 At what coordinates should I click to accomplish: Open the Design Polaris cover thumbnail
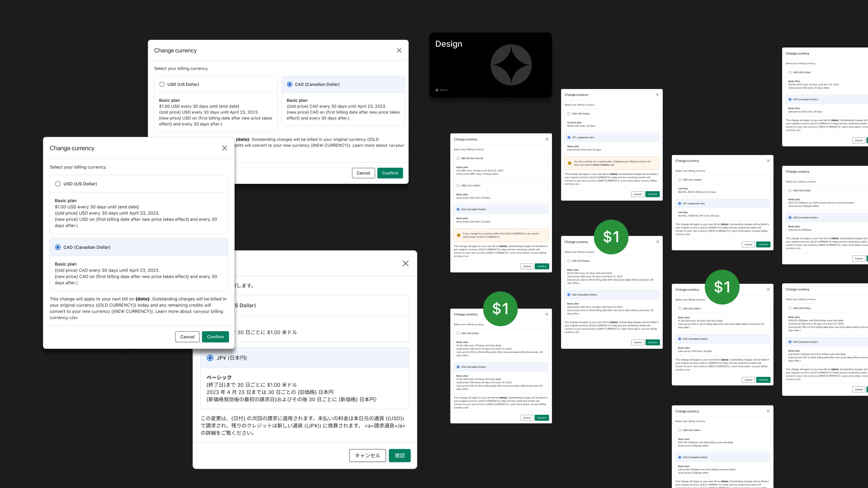(x=491, y=65)
